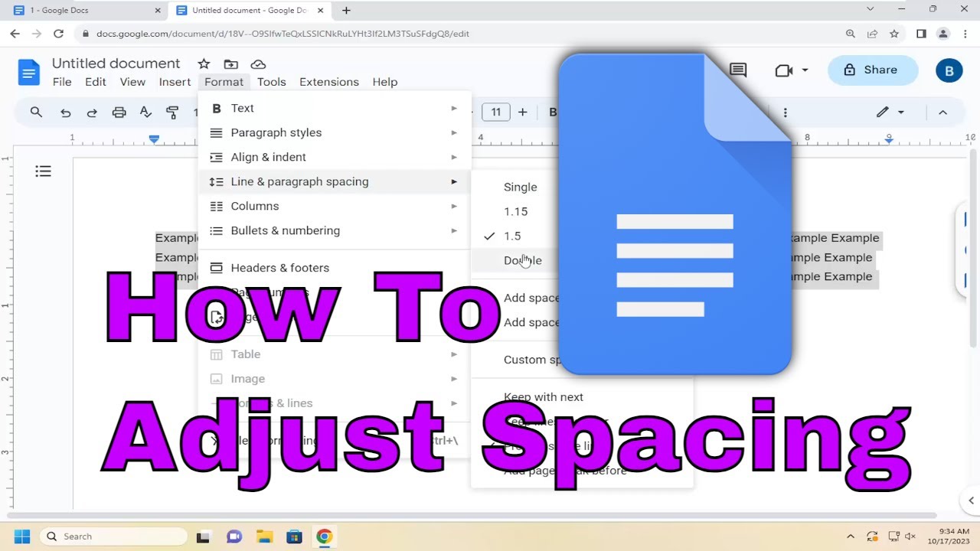
Task: Open Chrome three-dot menu
Action: [x=965, y=34]
